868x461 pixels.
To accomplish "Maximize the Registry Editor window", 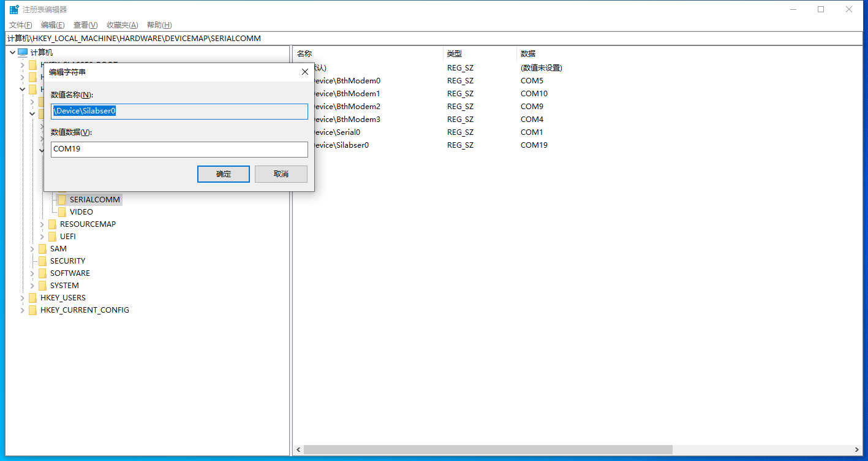I will click(x=821, y=9).
